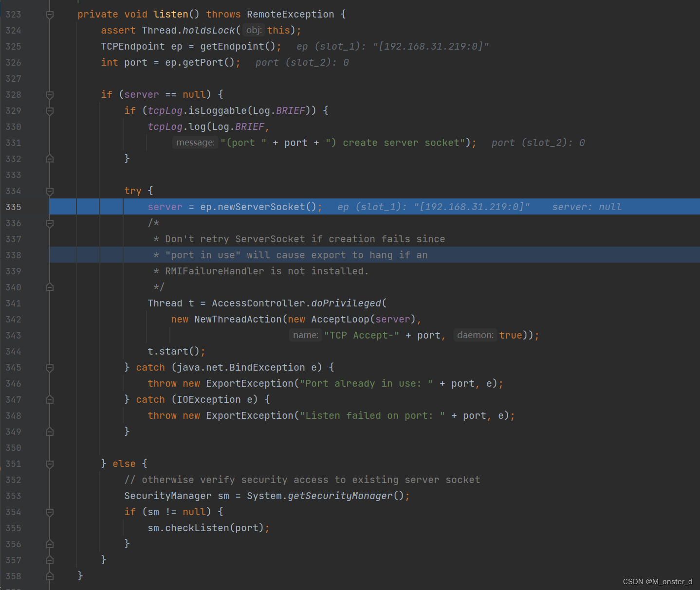
Task: Click java.net.BindException in the catch clause
Action: pos(241,368)
